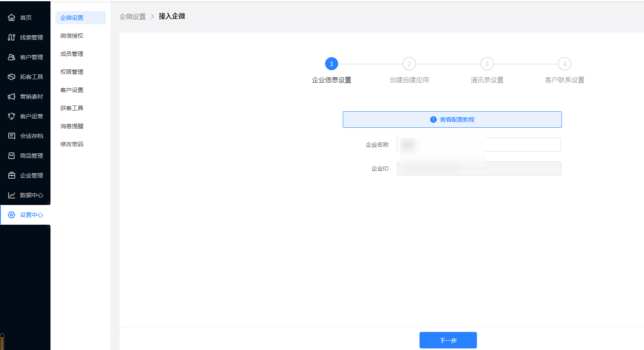Click step 2 创建自建应用 circle
Image resolution: width=644 pixels, height=350 pixels.
(x=409, y=64)
